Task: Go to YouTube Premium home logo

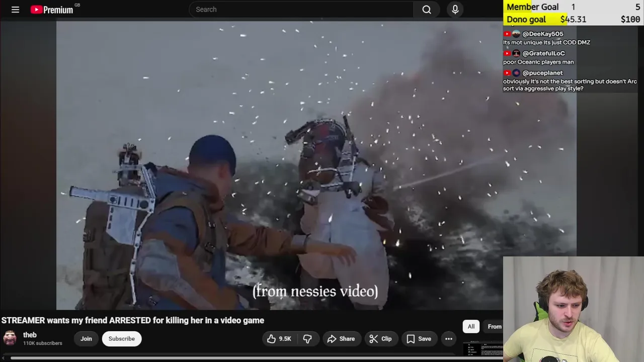Action: point(52,10)
